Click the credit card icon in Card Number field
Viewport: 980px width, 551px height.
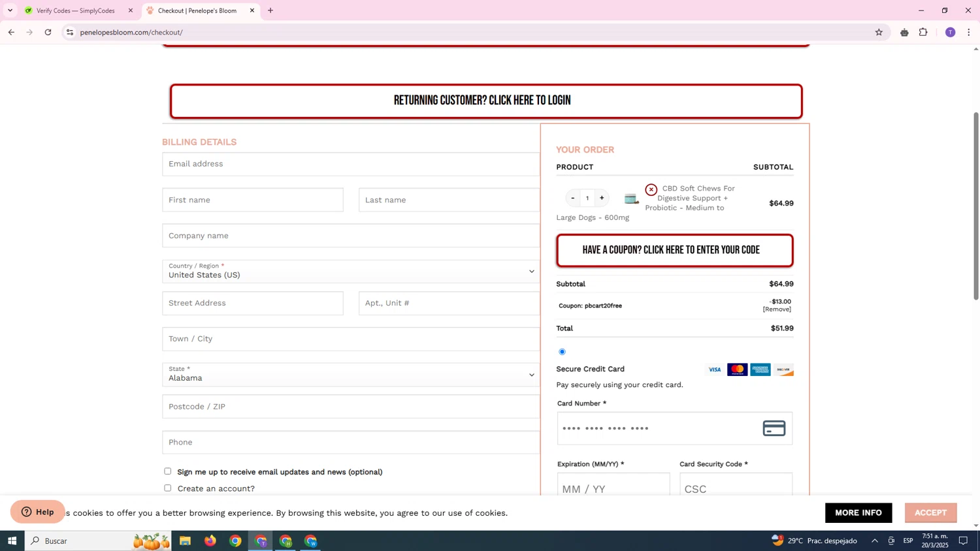click(774, 428)
